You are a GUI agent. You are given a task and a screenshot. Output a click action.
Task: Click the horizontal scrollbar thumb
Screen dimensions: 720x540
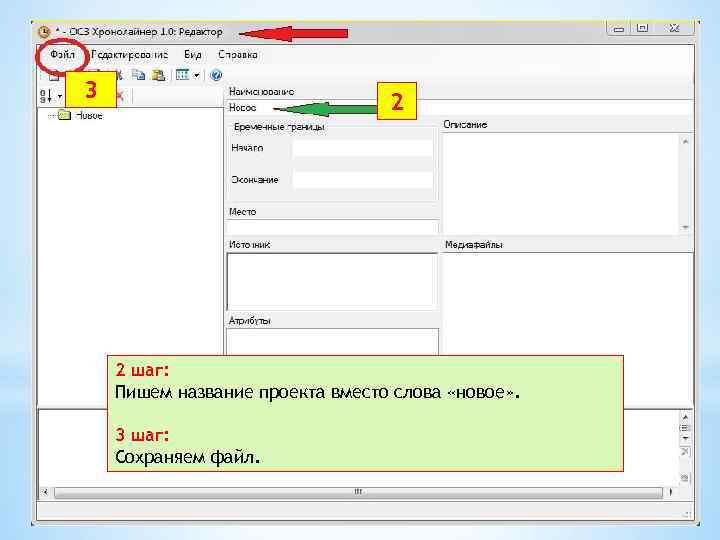click(358, 492)
